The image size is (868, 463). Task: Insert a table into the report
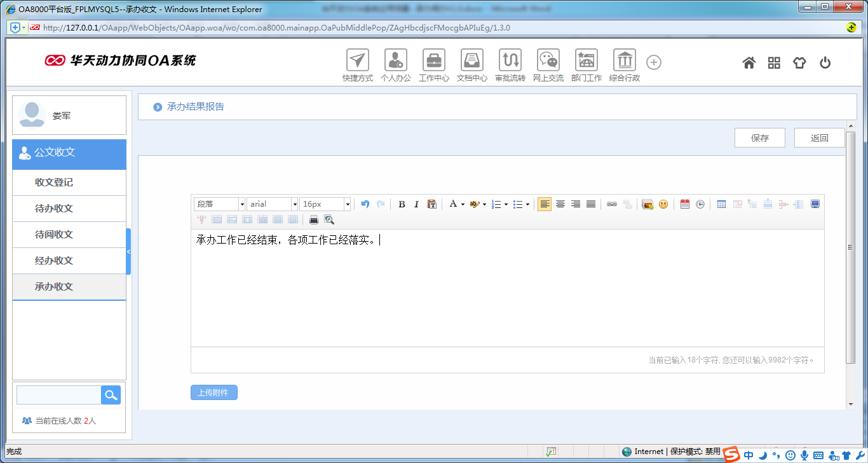722,204
